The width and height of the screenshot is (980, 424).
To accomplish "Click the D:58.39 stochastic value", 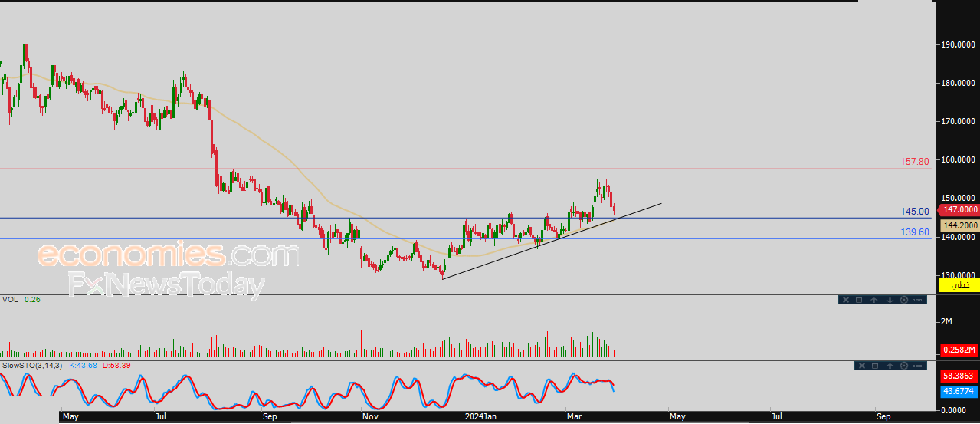I will click(116, 365).
